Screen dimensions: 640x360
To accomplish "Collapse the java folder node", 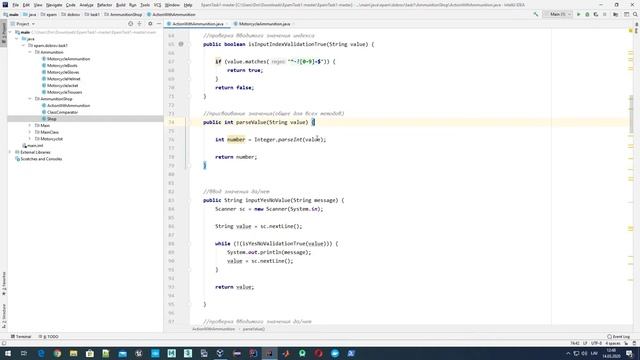I will point(17,39).
